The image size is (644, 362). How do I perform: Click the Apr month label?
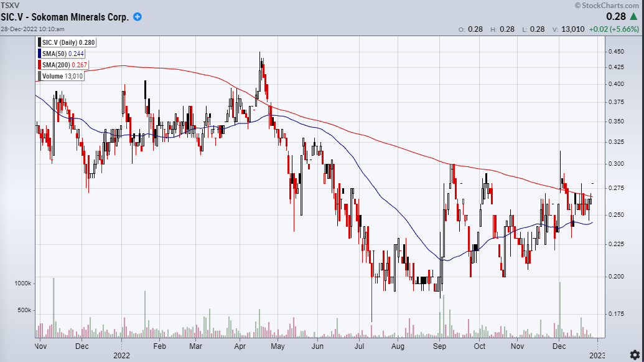(240, 346)
